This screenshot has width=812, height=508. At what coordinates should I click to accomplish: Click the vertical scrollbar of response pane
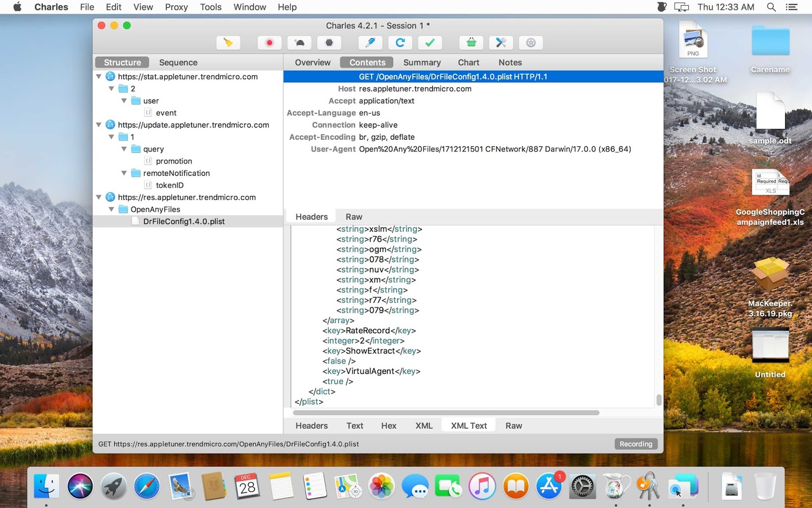[x=659, y=400]
